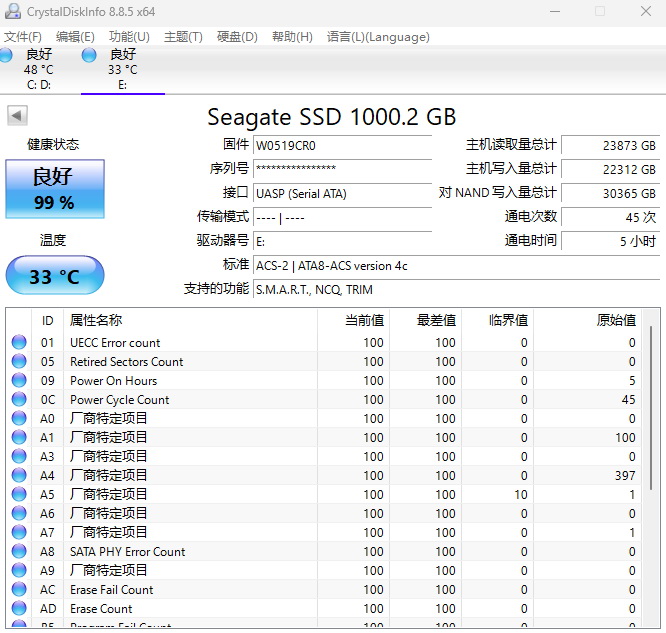Click status circle for SATA PHY Error Count
This screenshot has width=666, height=633.
19,551
